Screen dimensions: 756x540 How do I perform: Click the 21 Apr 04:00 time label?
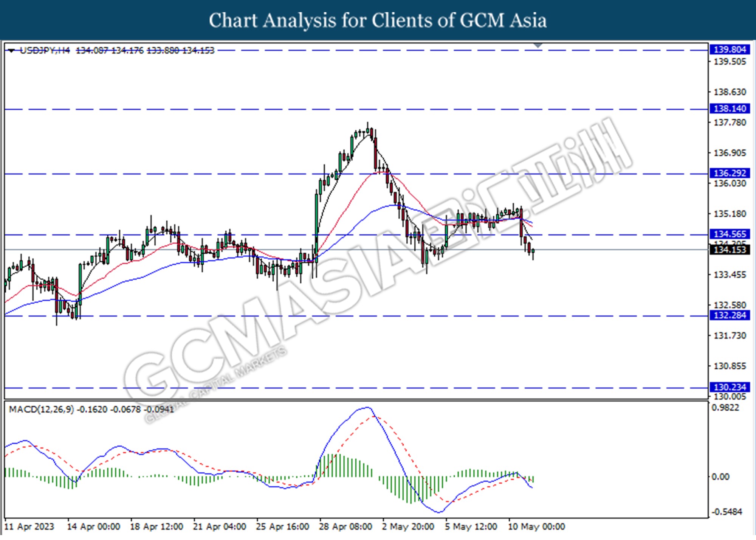220,527
